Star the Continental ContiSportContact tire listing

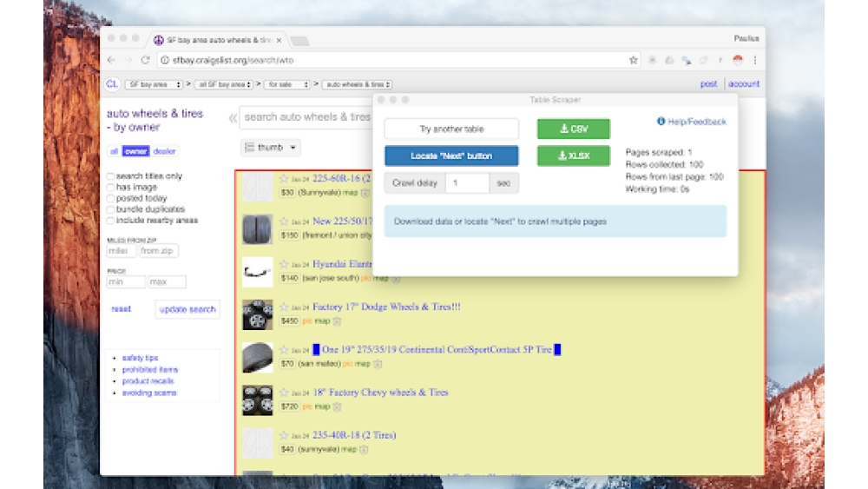pyautogui.click(x=284, y=349)
